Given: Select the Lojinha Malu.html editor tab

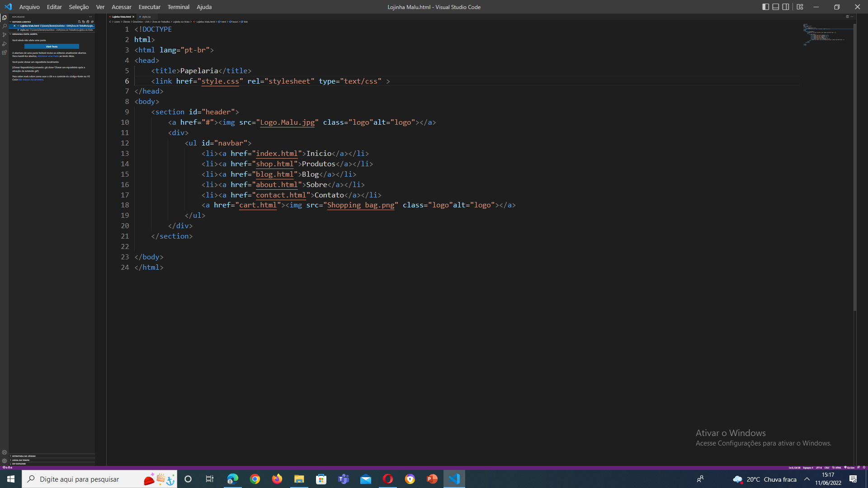Looking at the screenshot, I should click(x=121, y=17).
